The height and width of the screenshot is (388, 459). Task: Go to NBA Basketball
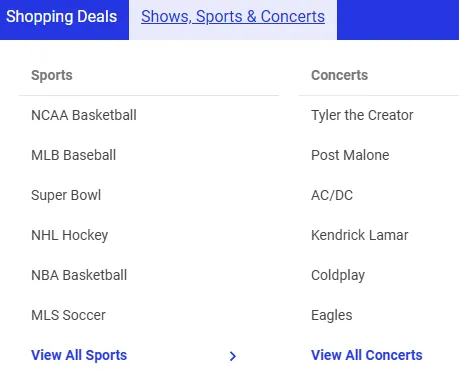click(x=79, y=275)
